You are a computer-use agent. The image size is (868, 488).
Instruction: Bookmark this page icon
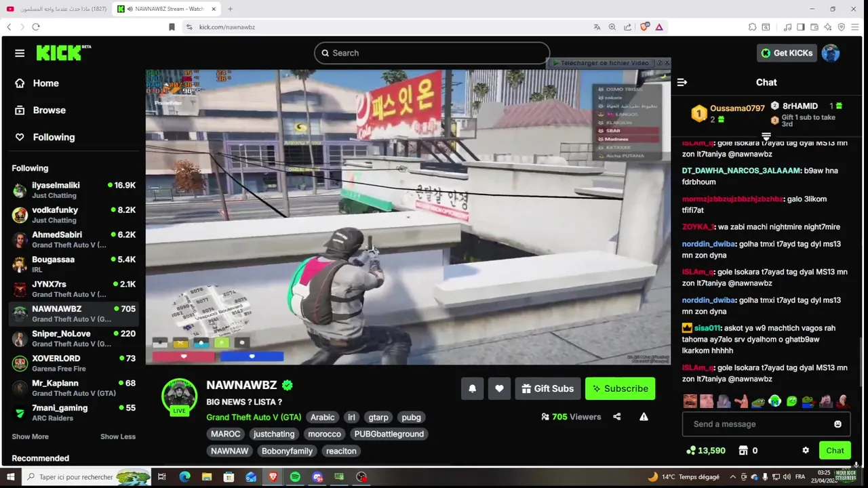click(172, 27)
